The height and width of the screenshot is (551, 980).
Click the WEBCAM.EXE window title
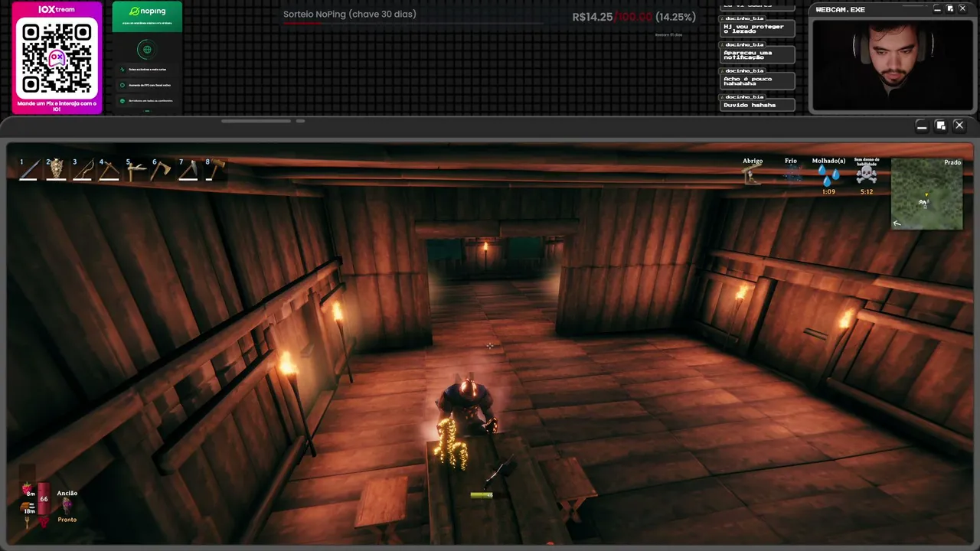coord(840,9)
